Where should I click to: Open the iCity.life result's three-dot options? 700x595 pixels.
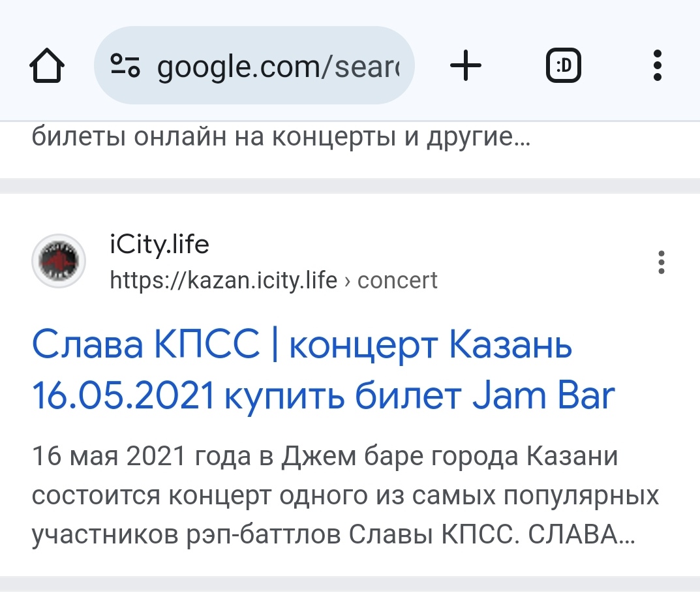coord(661,262)
